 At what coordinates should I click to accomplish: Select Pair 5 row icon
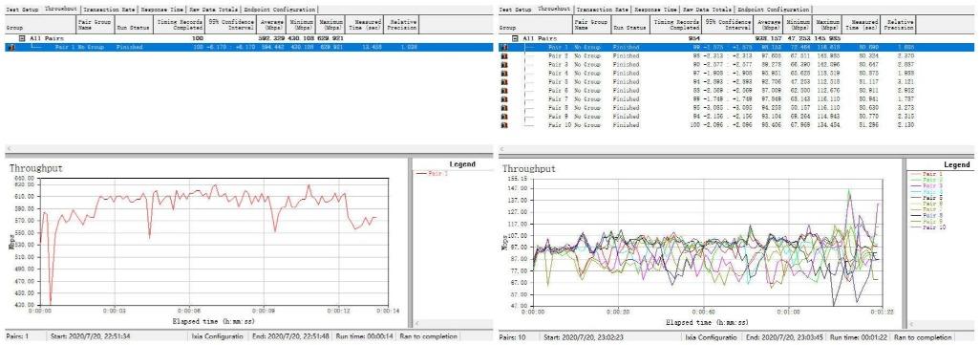pyautogui.click(x=504, y=82)
